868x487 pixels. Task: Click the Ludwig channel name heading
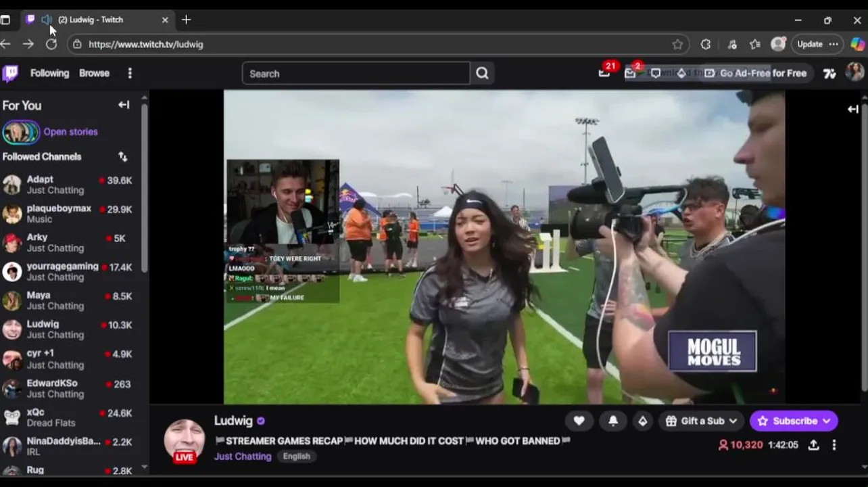(233, 421)
